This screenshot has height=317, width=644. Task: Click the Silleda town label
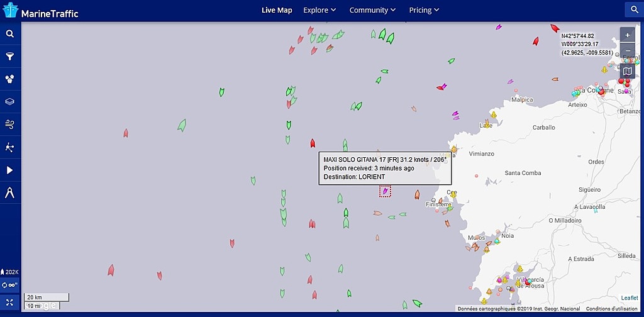(x=627, y=256)
